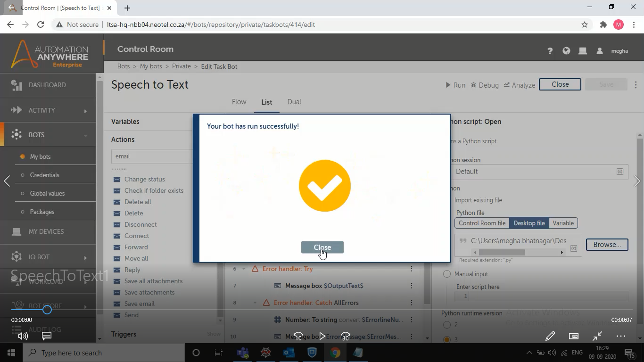The image size is (644, 362).
Task: Select the Delete all email action
Action: click(x=138, y=202)
